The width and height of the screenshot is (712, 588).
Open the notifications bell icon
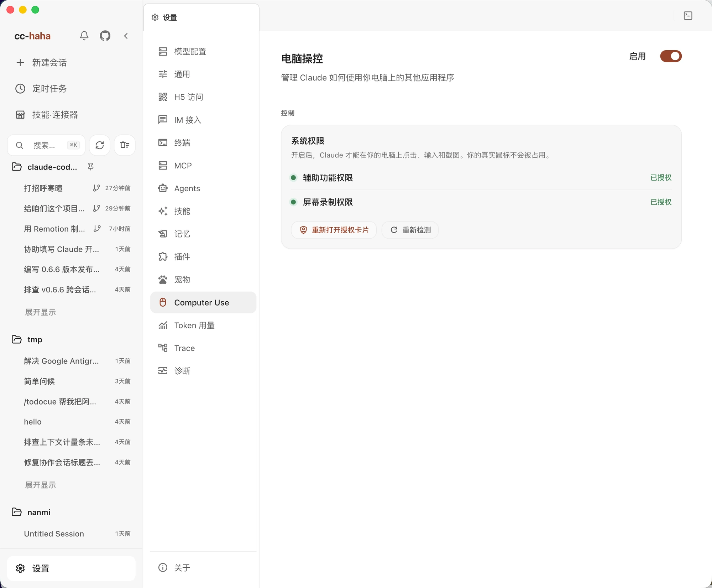[x=84, y=36]
